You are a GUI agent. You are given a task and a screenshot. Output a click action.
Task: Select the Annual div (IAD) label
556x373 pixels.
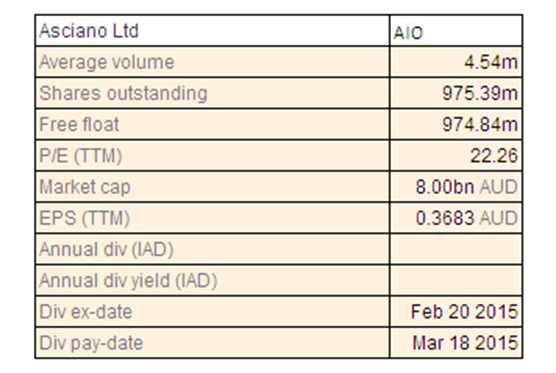[106, 249]
